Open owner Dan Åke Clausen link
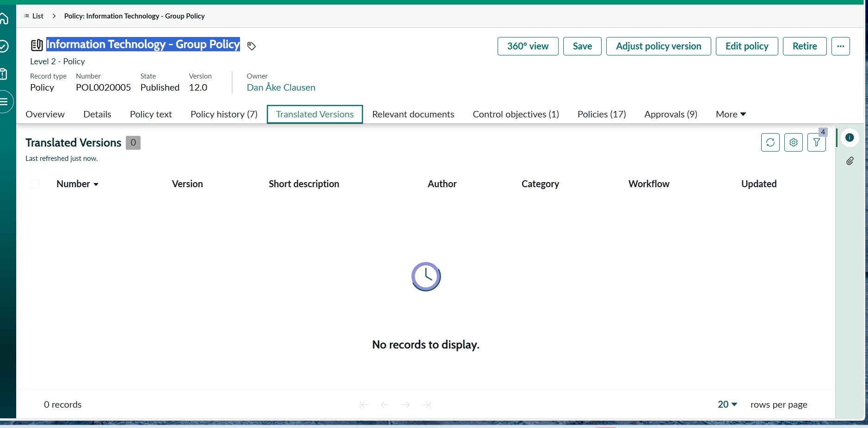This screenshot has height=428, width=868. pyautogui.click(x=281, y=87)
